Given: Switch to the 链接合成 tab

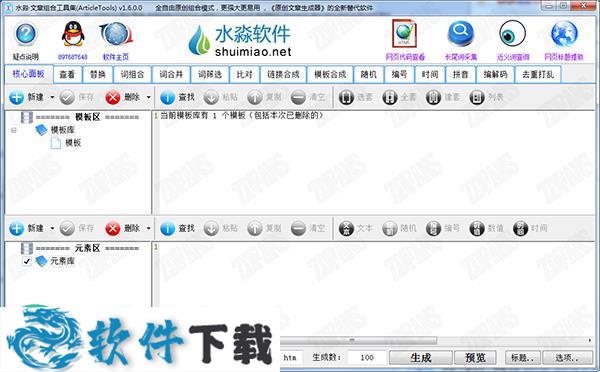Looking at the screenshot, I should click(x=283, y=74).
